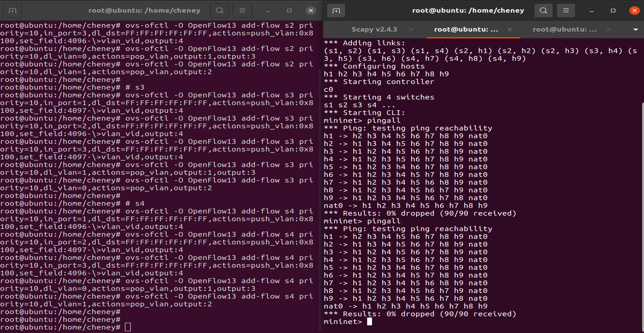644x333 pixels.
Task: Switch to the last root@ubuntu tab
Action: click(565, 30)
